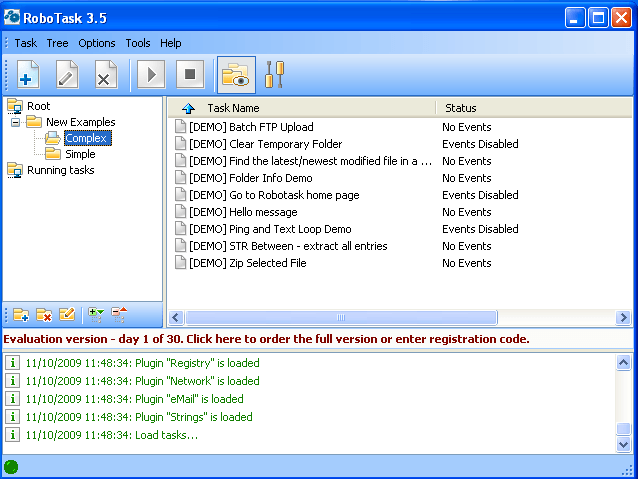
Task: Click the New Task toolbar icon
Action: [x=29, y=75]
